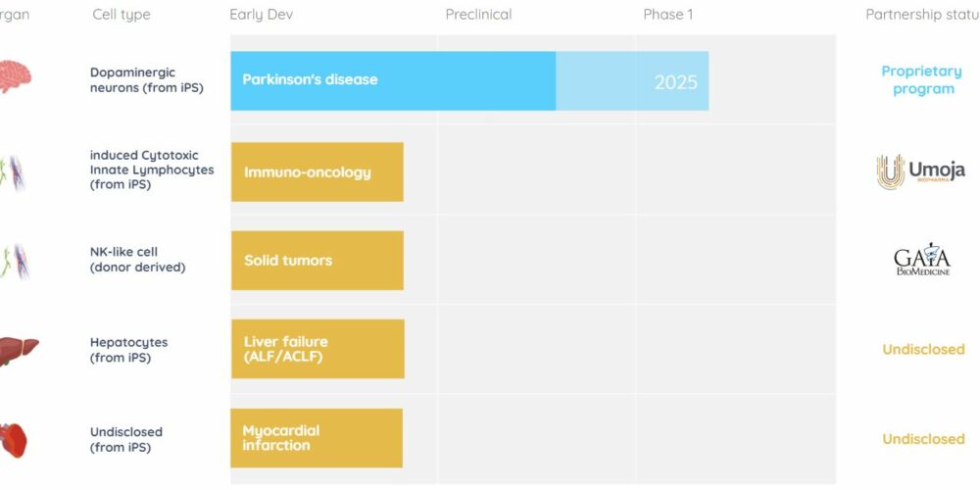
Task: Click the liver organ icon
Action: click(18, 350)
